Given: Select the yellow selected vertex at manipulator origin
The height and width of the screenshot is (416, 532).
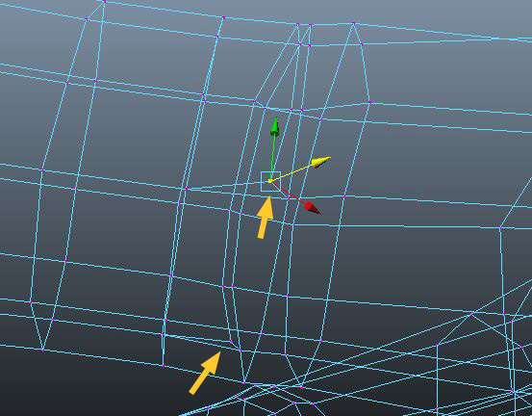Looking at the screenshot, I should [270, 181].
